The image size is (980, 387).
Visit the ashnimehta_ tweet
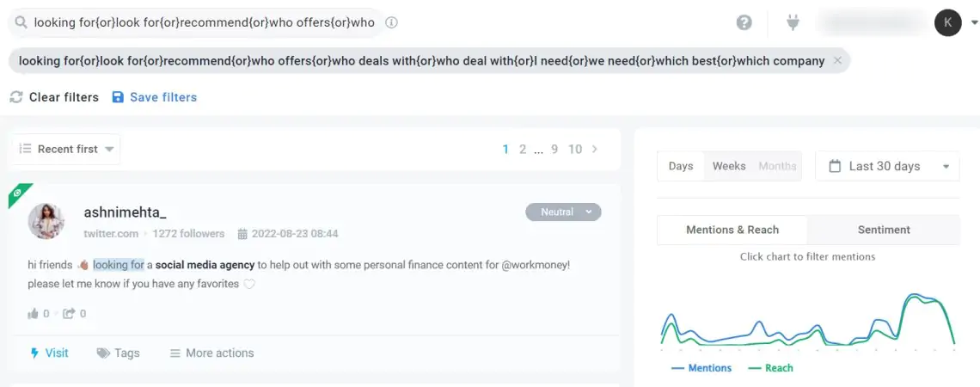tap(49, 353)
